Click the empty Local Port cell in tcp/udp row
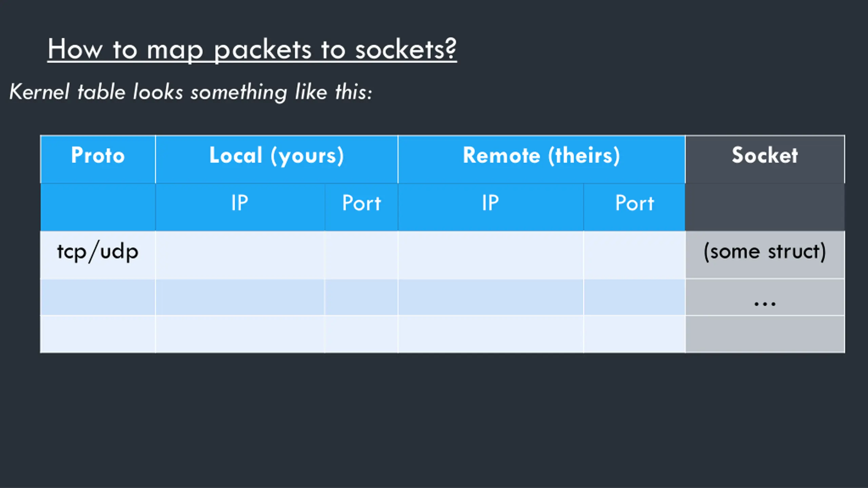 (361, 255)
